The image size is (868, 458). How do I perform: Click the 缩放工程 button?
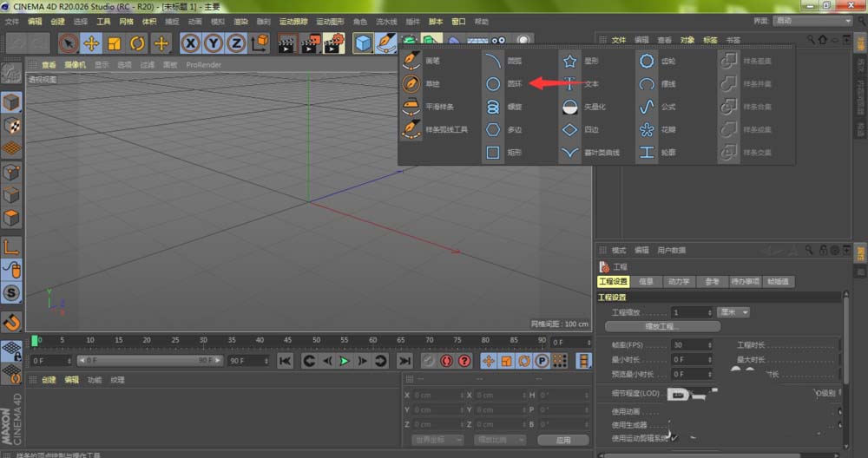tap(662, 327)
